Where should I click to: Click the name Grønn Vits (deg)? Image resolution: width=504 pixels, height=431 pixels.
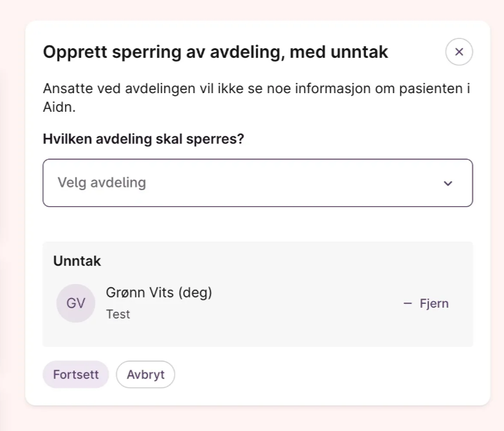tap(159, 293)
